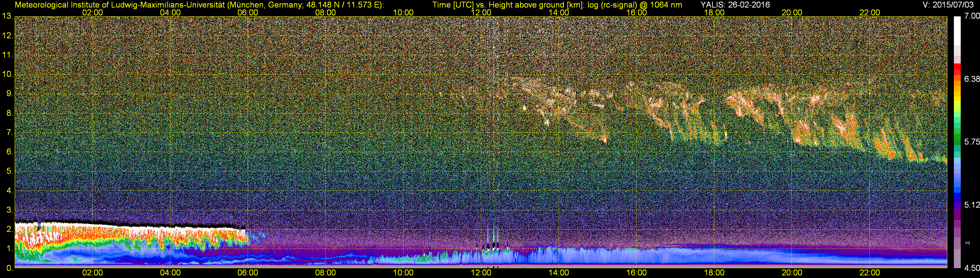Click the height axis label '11.'
This screenshot has width=980, height=278.
pyautogui.click(x=7, y=55)
